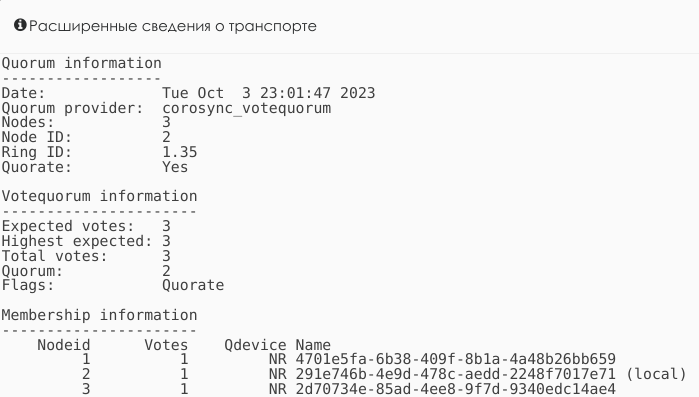The width and height of the screenshot is (699, 397).
Task: Click node name 2d70734e-85ad-4ee8-9f7d-9340edc14ae4
Action: [456, 389]
